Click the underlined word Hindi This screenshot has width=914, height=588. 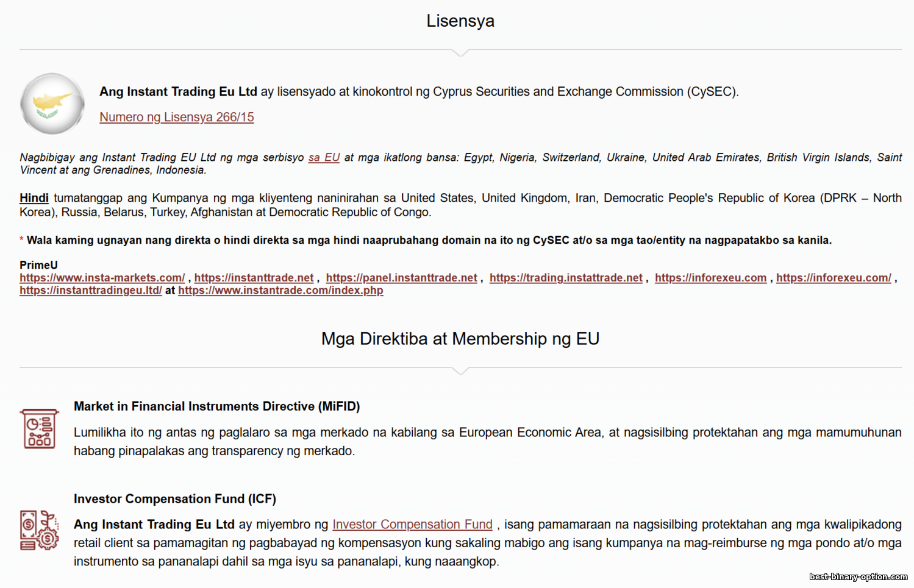(x=34, y=198)
